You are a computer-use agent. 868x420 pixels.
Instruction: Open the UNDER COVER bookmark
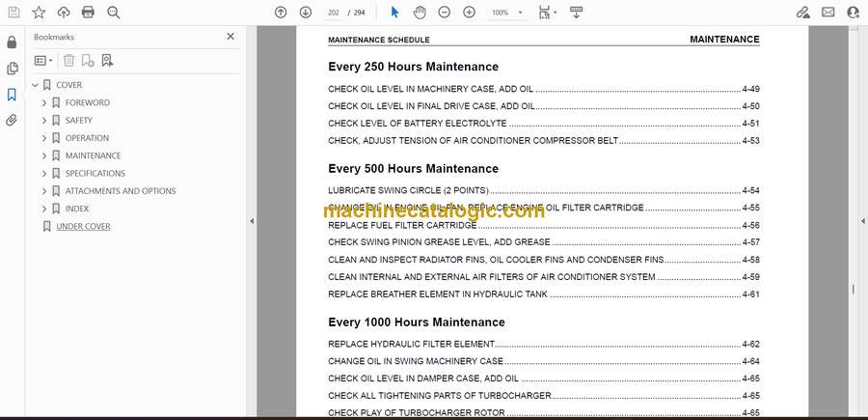tap(83, 227)
